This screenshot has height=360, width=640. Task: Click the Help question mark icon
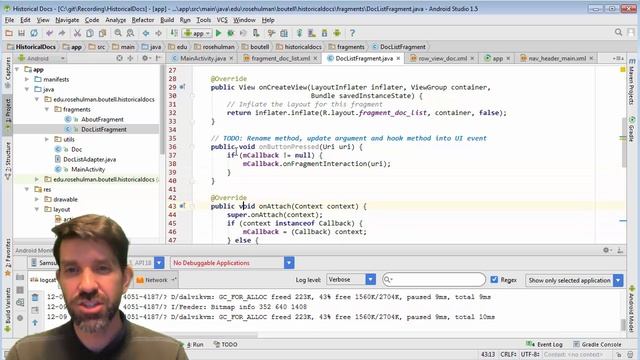pos(352,33)
